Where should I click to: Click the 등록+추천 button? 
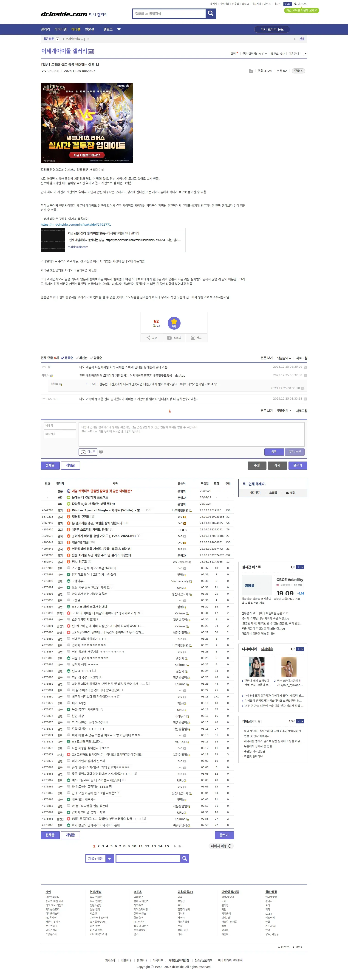(294, 452)
